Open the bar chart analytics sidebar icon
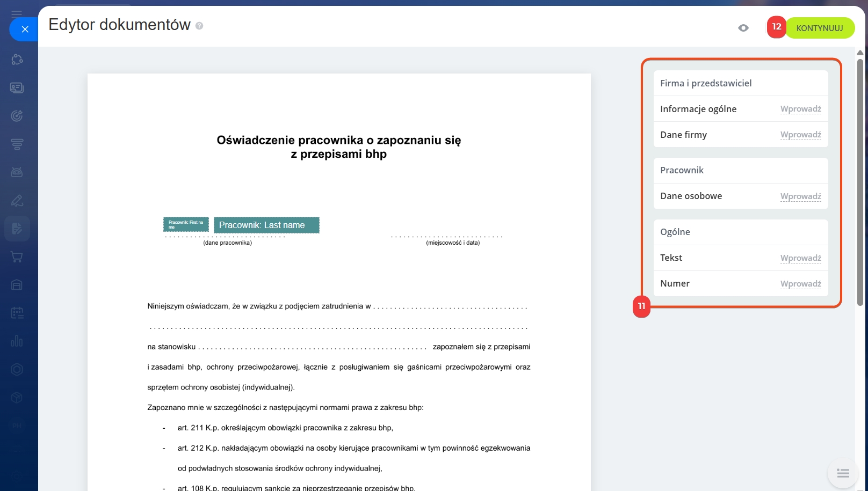The height and width of the screenshot is (491, 868). tap(17, 341)
